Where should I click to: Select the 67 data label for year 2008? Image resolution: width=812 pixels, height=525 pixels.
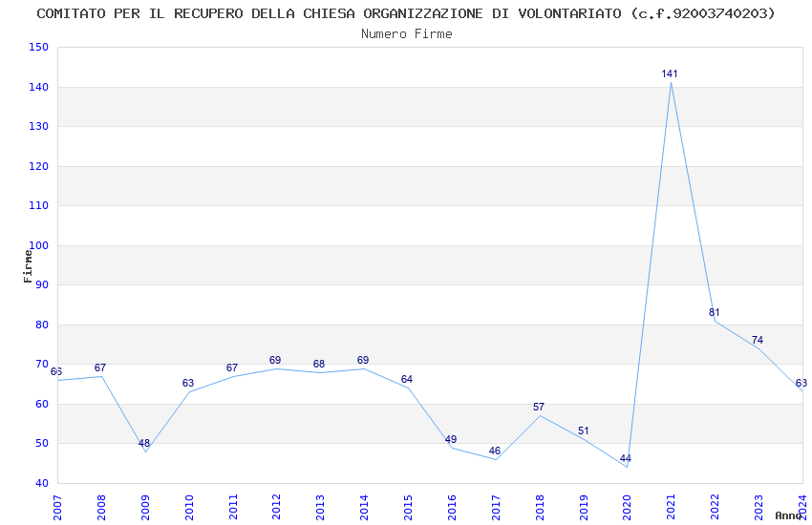click(100, 367)
